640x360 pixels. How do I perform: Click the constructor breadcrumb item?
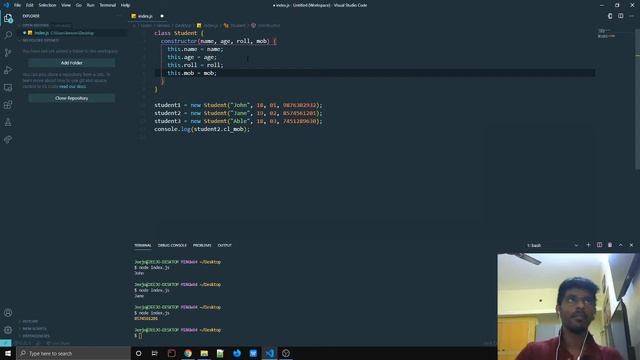(266, 25)
